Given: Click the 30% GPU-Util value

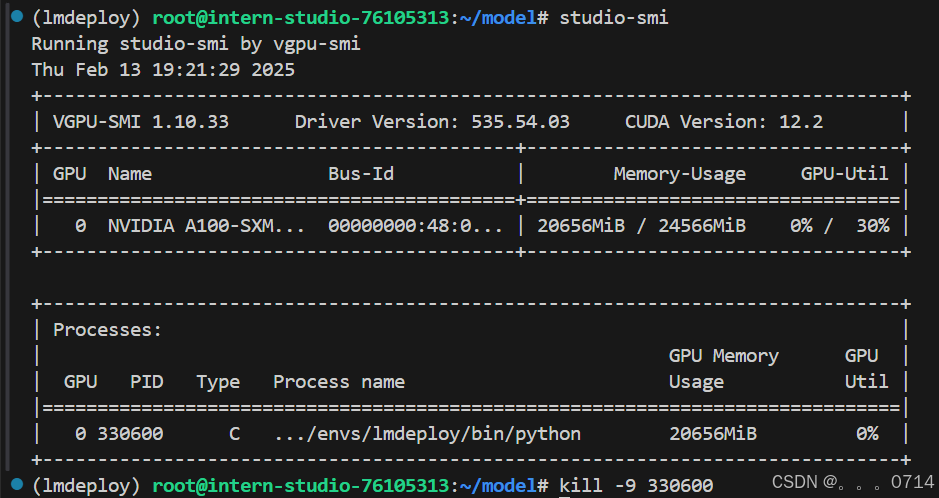Looking at the screenshot, I should [x=873, y=226].
